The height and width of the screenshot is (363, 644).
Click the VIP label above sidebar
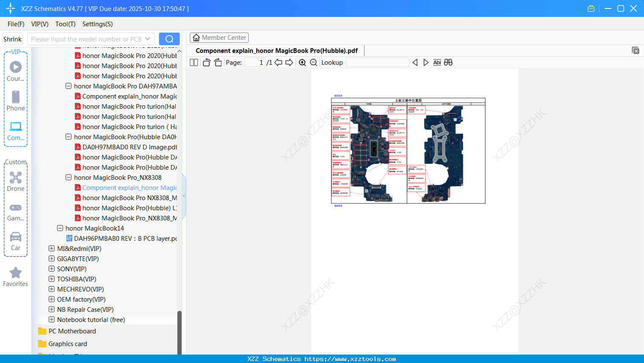(x=16, y=52)
